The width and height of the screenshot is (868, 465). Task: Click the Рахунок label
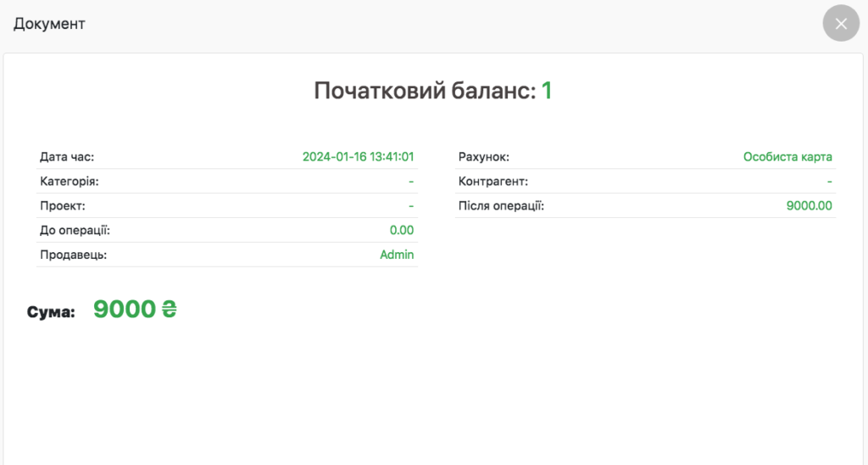483,157
